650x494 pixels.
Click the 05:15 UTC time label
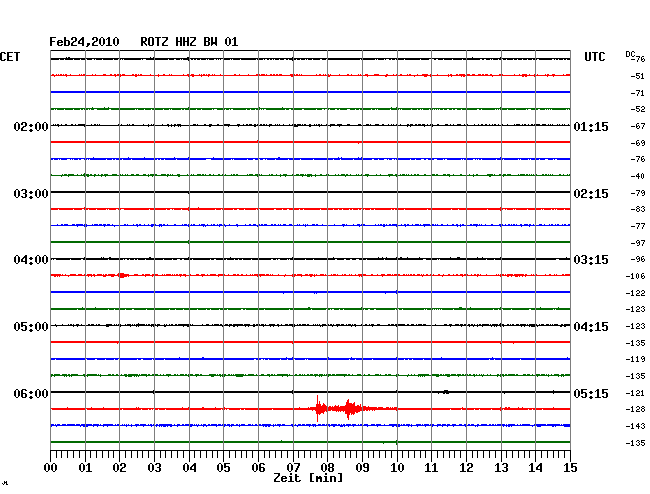coord(591,393)
